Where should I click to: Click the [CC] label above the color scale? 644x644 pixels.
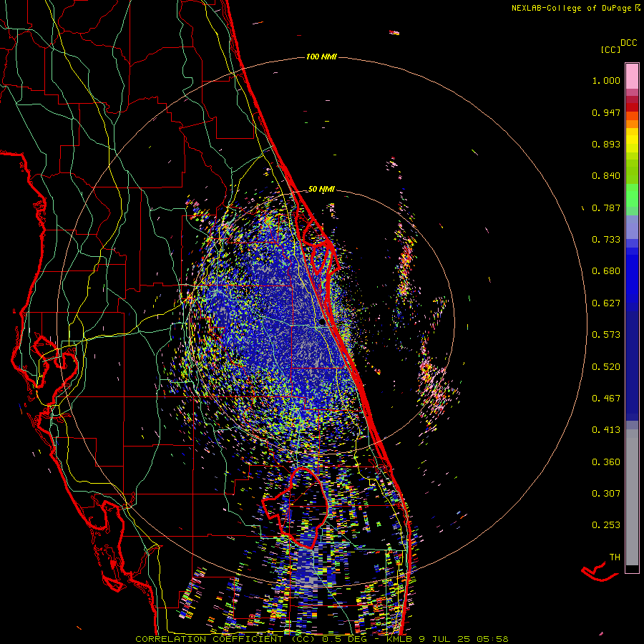pos(610,49)
